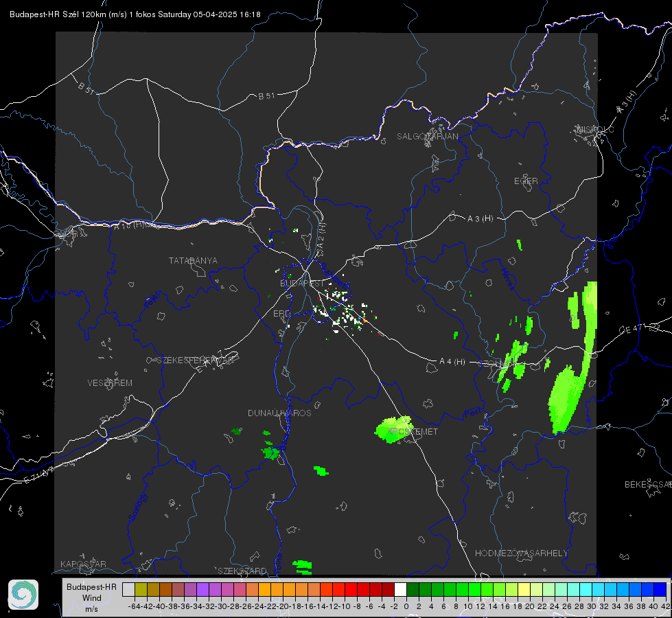Click the title text with date 05-04-2025 16:18

[135, 14]
